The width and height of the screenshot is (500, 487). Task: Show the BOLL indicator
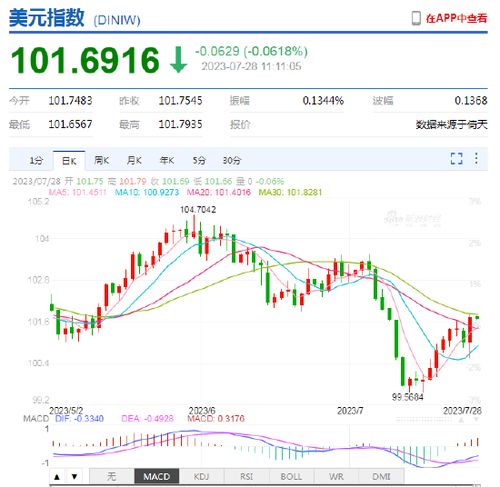[x=291, y=476]
